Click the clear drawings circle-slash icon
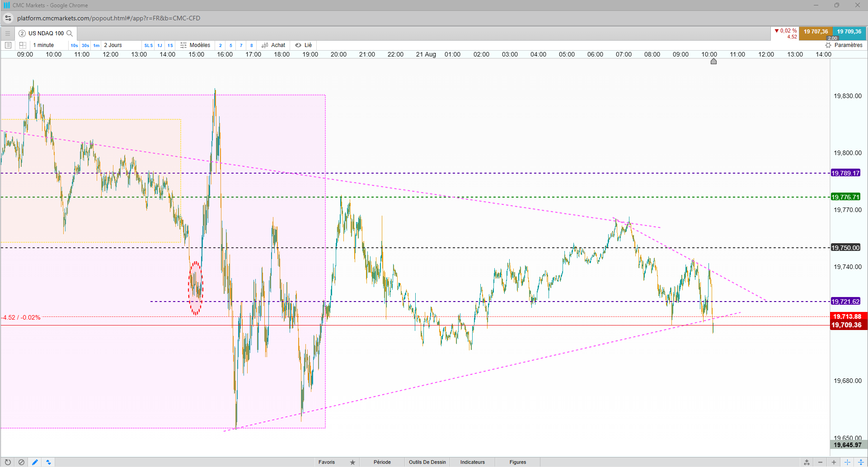The height and width of the screenshot is (467, 868). tap(21, 462)
